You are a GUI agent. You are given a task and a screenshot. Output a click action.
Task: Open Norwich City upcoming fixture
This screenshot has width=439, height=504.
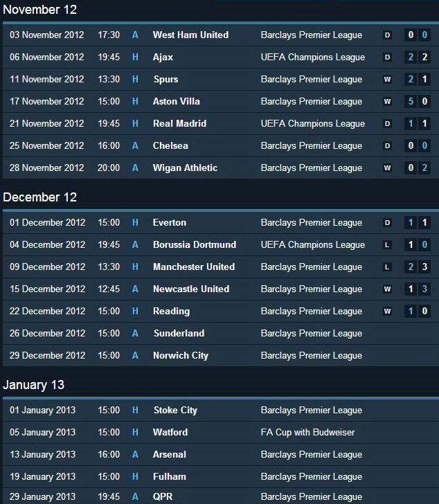click(x=219, y=356)
